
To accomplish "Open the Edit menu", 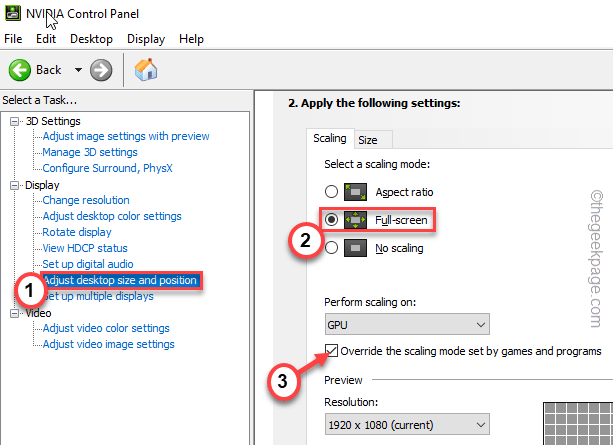I will click(x=46, y=39).
